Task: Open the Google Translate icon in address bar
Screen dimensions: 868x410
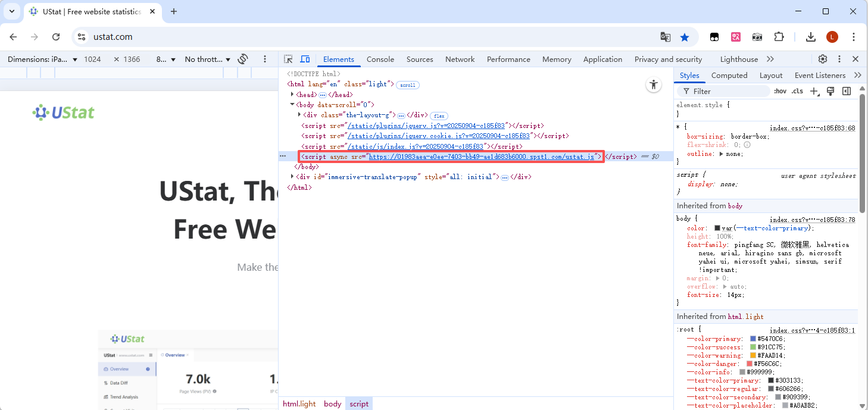Action: [666, 37]
